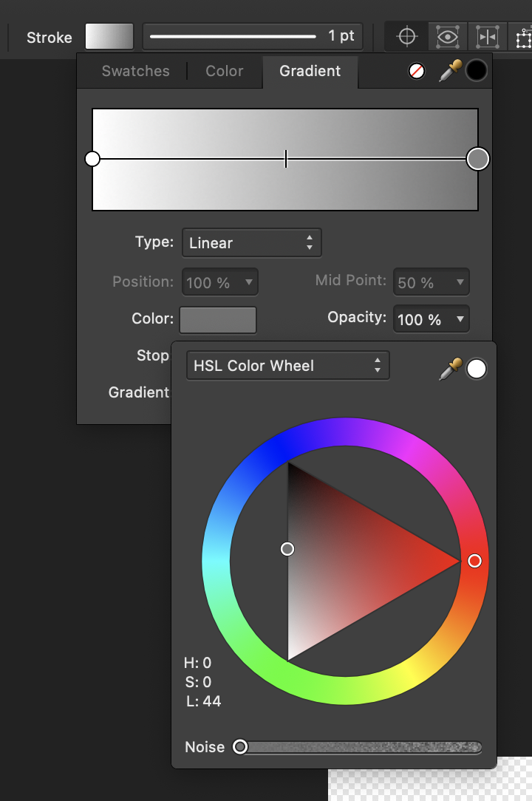The height and width of the screenshot is (801, 532).
Task: Click the gradient mid point marker
Action: click(286, 158)
